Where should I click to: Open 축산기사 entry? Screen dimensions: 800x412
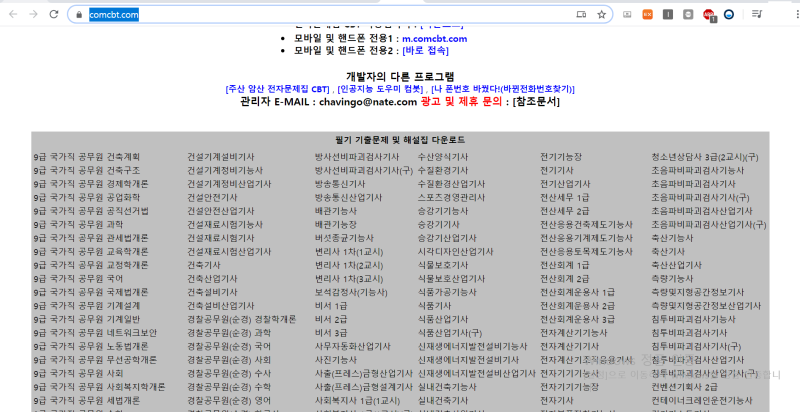pyautogui.click(x=668, y=252)
